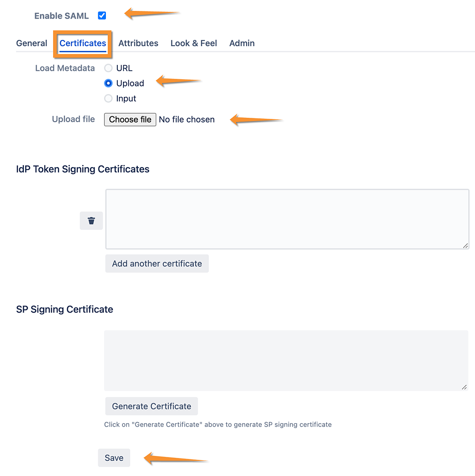The image size is (475, 476).
Task: Click Add another certificate
Action: [157, 264]
